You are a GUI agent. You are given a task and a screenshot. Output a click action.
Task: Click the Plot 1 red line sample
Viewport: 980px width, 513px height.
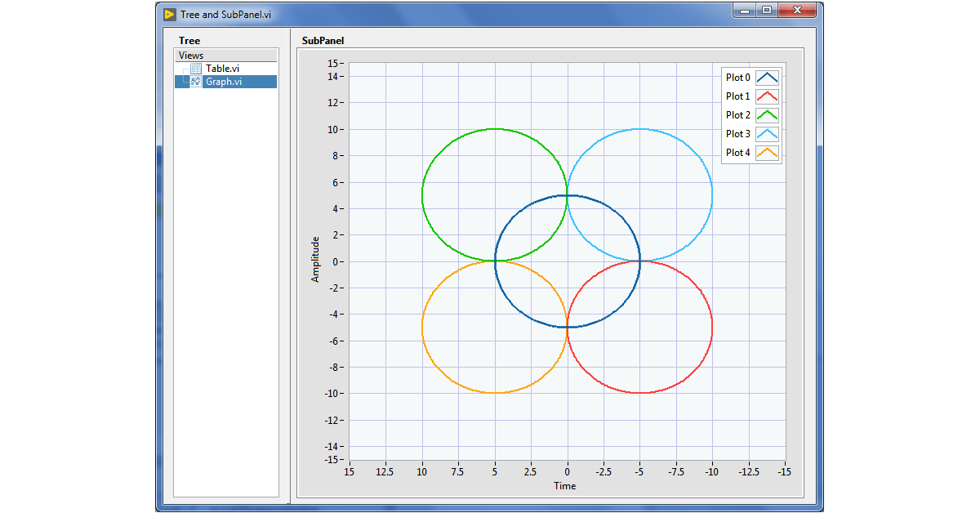768,96
